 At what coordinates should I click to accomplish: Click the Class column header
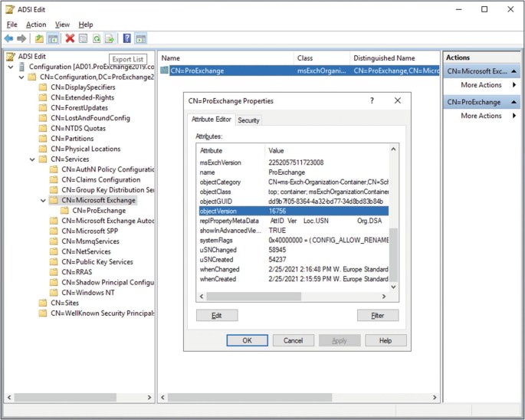tap(322, 58)
